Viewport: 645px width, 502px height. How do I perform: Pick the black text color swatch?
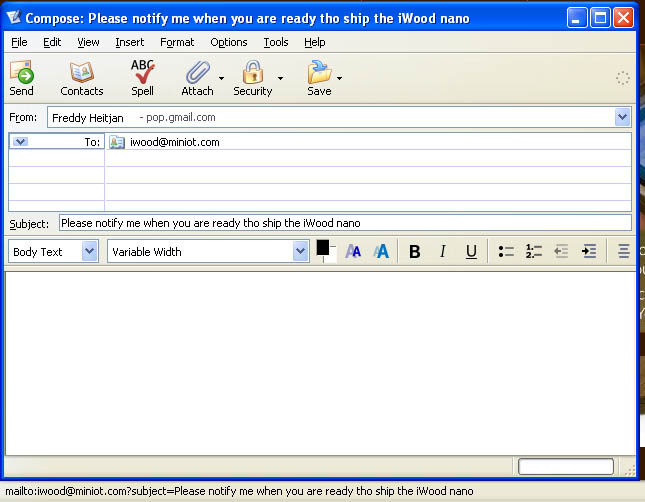pyautogui.click(x=322, y=248)
